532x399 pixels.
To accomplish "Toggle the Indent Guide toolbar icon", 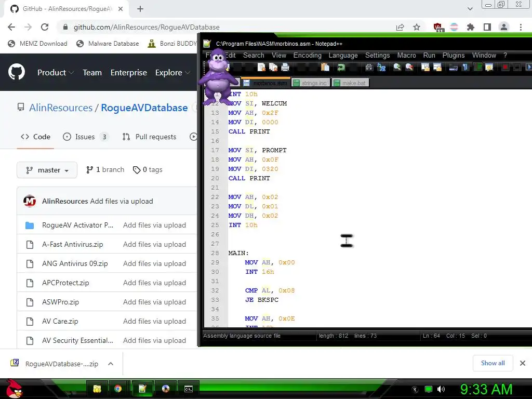I will point(477,67).
